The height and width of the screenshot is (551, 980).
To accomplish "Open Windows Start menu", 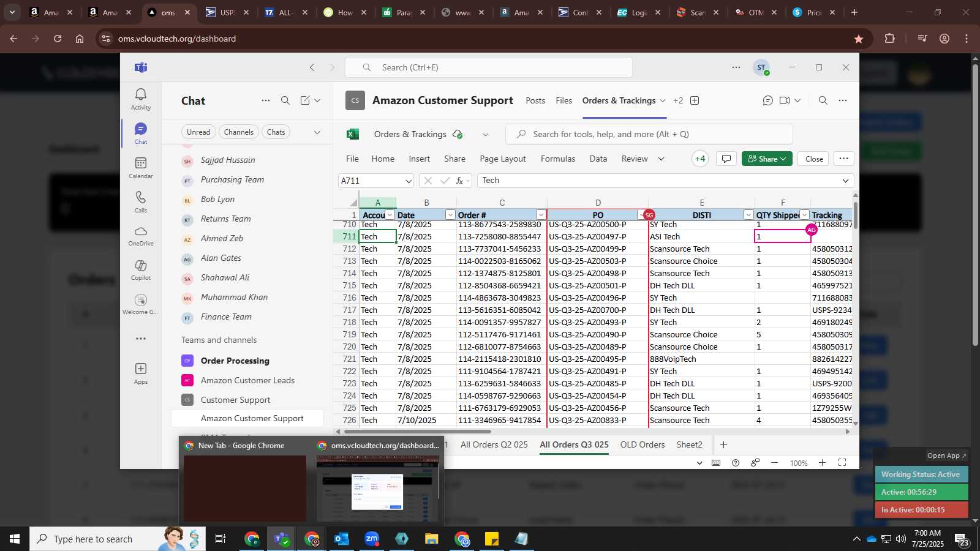I will pos(15,539).
